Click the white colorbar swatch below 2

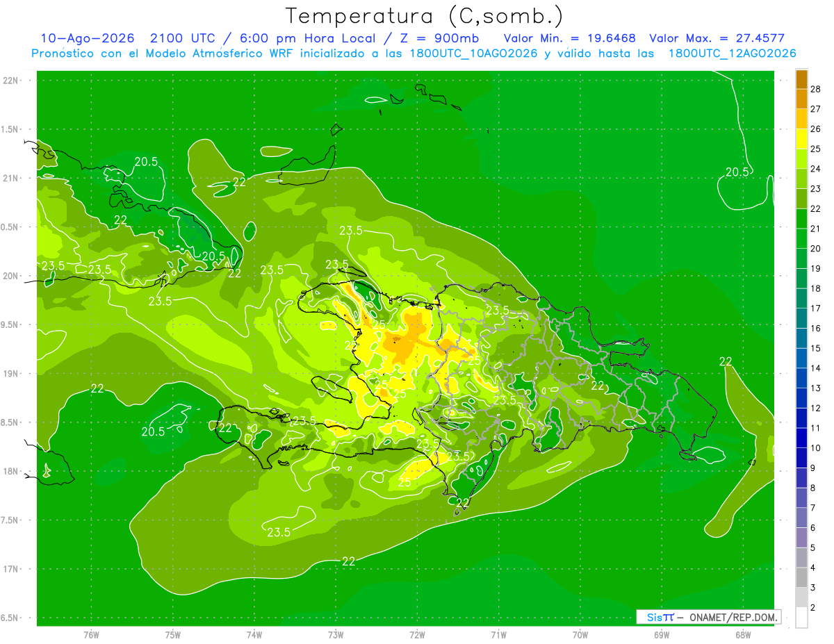[x=802, y=618]
